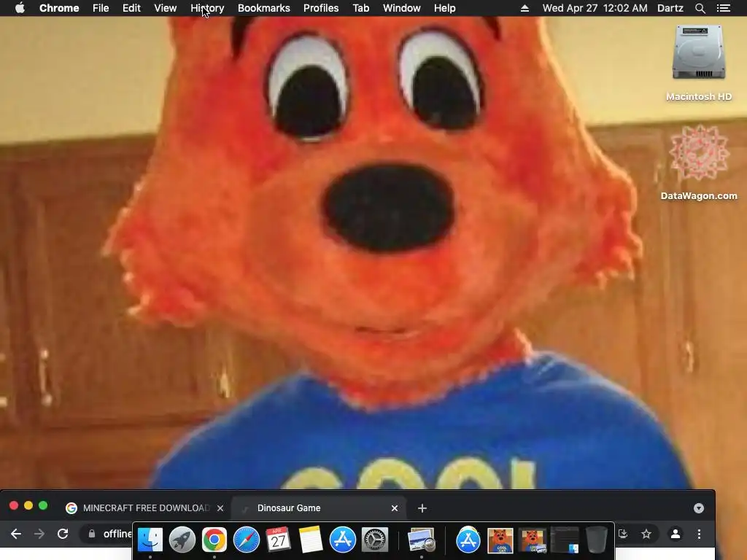Open Calendar showing 27 in the Dock
This screenshot has height=560, width=747.
(x=278, y=540)
